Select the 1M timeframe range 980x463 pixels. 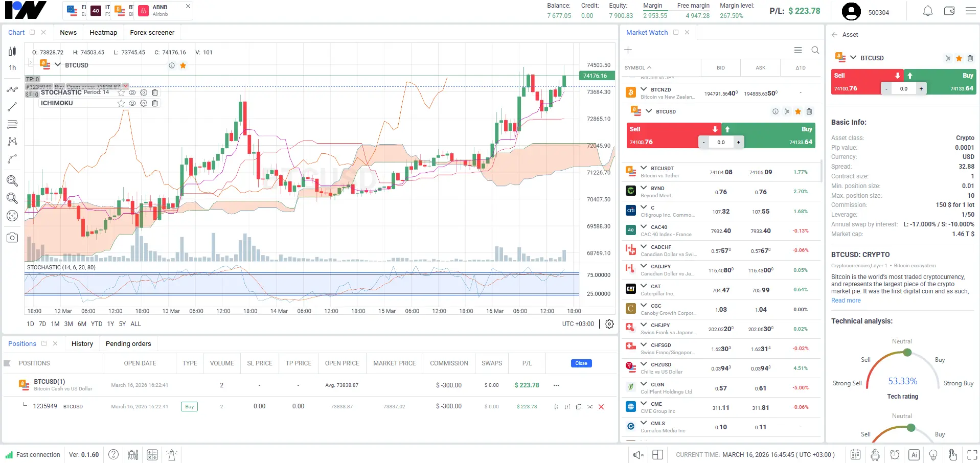pyautogui.click(x=55, y=324)
